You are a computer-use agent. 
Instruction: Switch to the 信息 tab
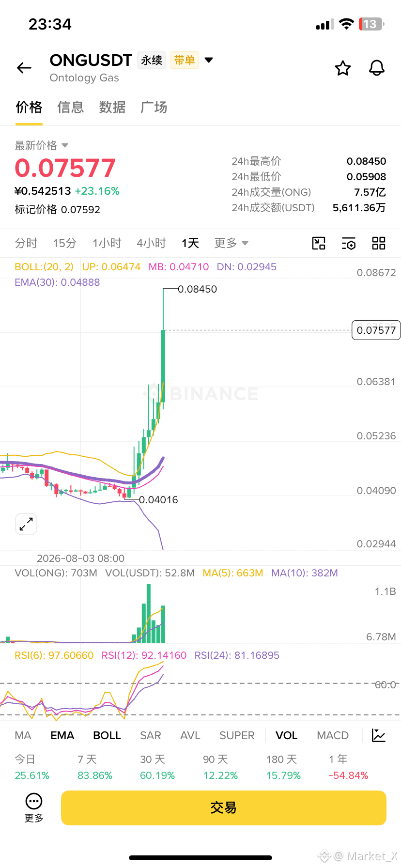71,107
